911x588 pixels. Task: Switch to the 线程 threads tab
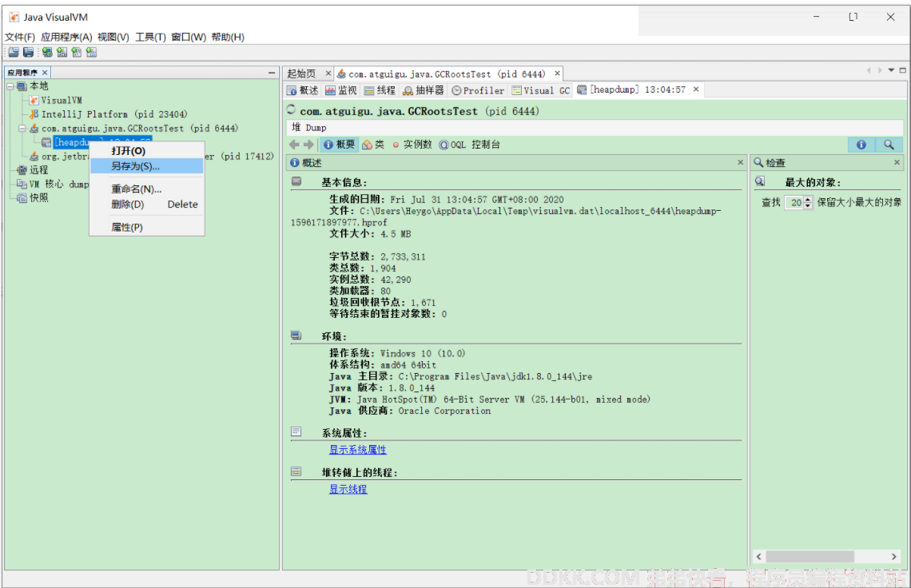coord(380,90)
